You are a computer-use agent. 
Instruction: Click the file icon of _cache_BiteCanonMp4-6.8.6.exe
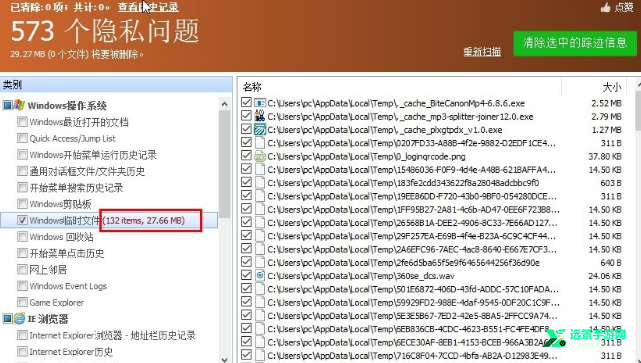click(260, 103)
